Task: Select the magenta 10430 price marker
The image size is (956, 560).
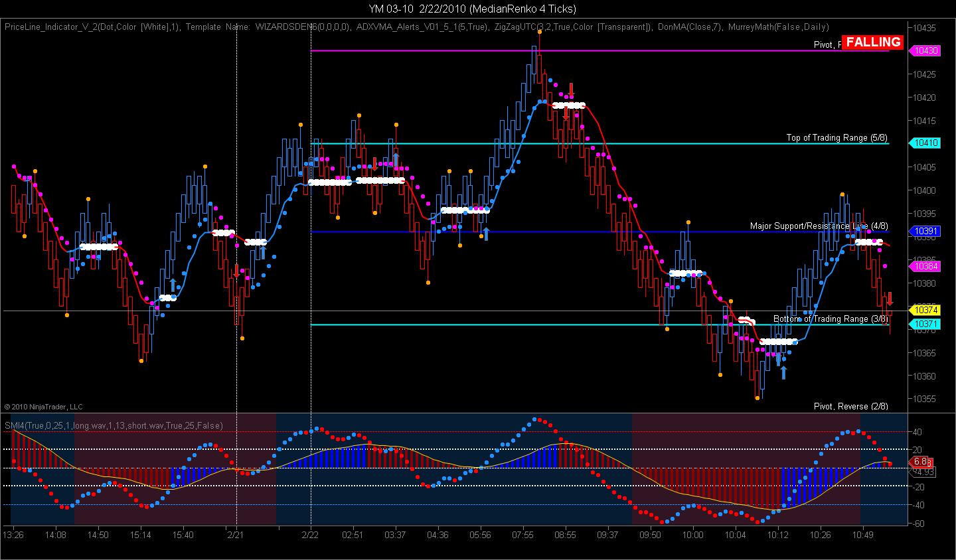Action: 925,50
